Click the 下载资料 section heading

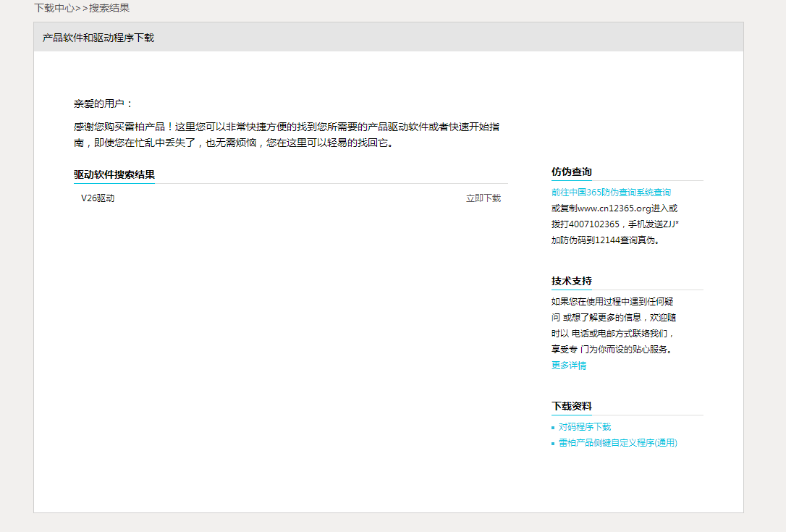(x=571, y=406)
